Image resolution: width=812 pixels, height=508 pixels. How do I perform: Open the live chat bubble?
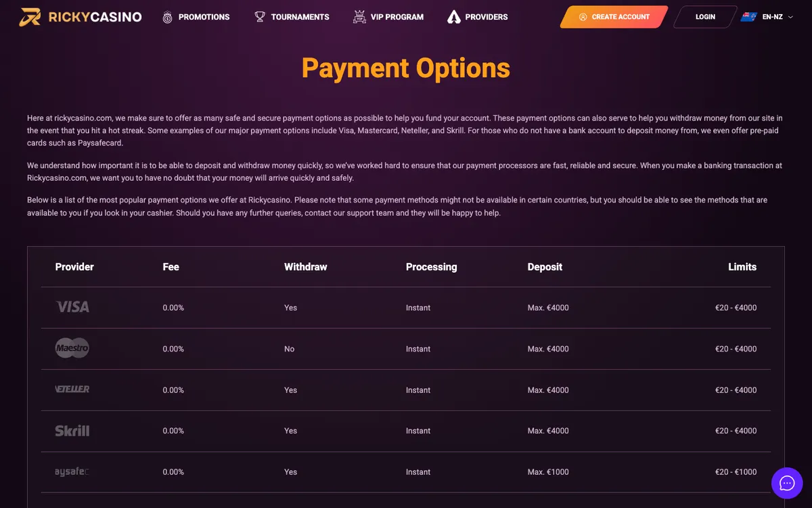pyautogui.click(x=787, y=483)
